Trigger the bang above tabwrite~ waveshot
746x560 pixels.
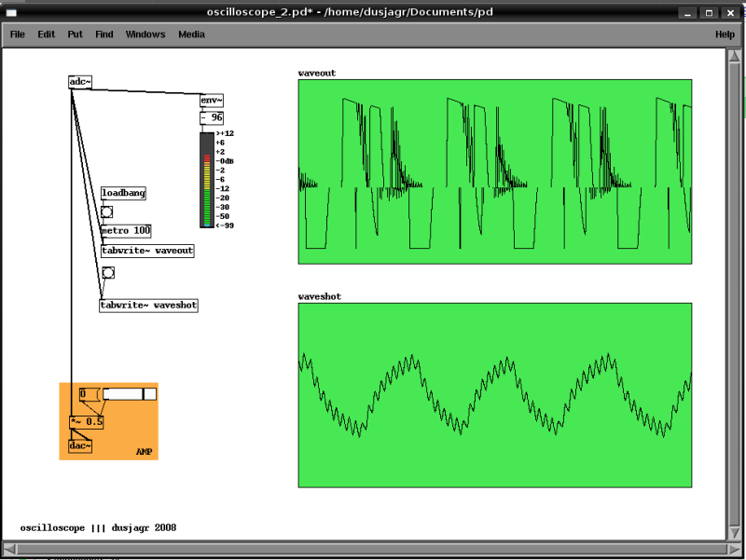108,273
